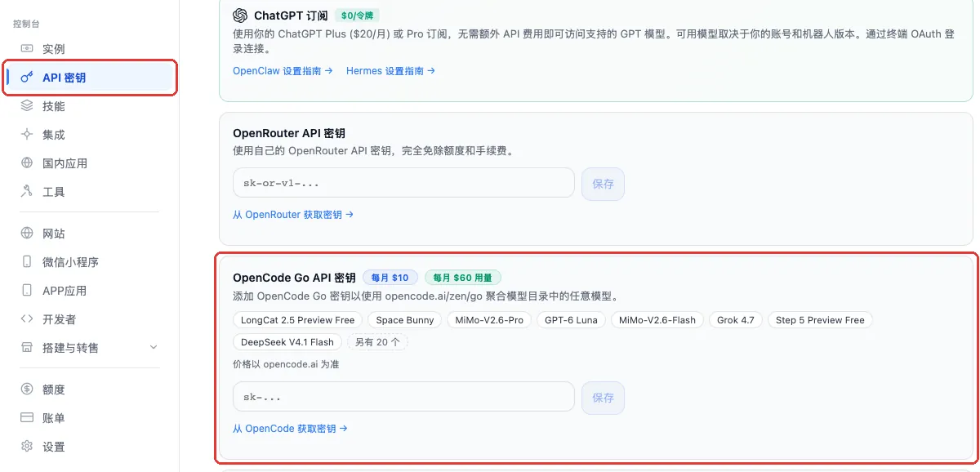Click the OpenCode Go API 密钥 heading
The image size is (980, 472).
[294, 278]
